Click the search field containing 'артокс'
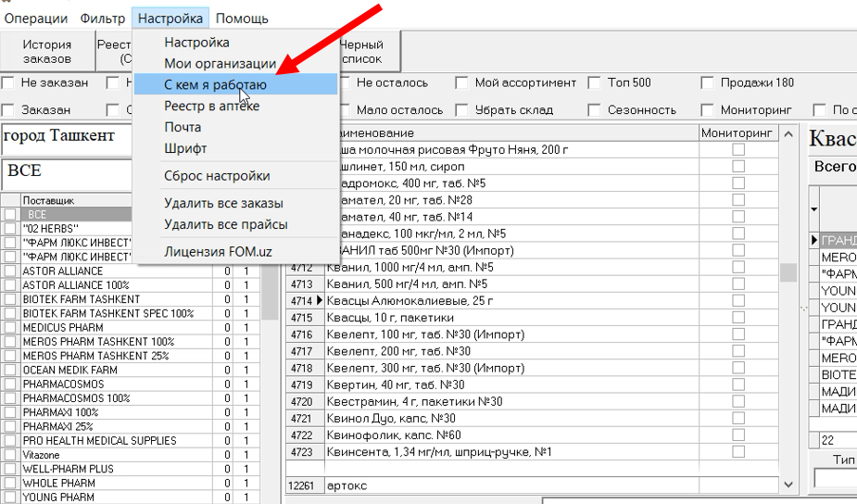The height and width of the screenshot is (504, 857). (x=511, y=485)
